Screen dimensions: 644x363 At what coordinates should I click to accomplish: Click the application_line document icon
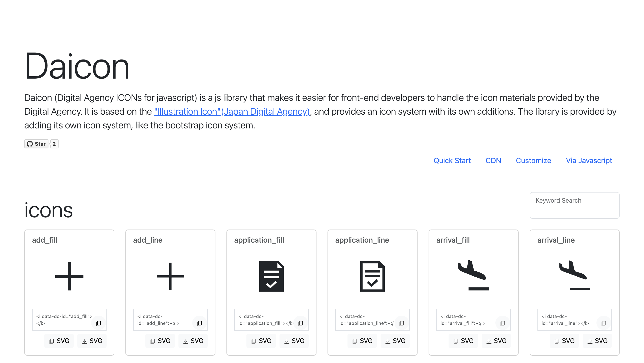tap(372, 276)
